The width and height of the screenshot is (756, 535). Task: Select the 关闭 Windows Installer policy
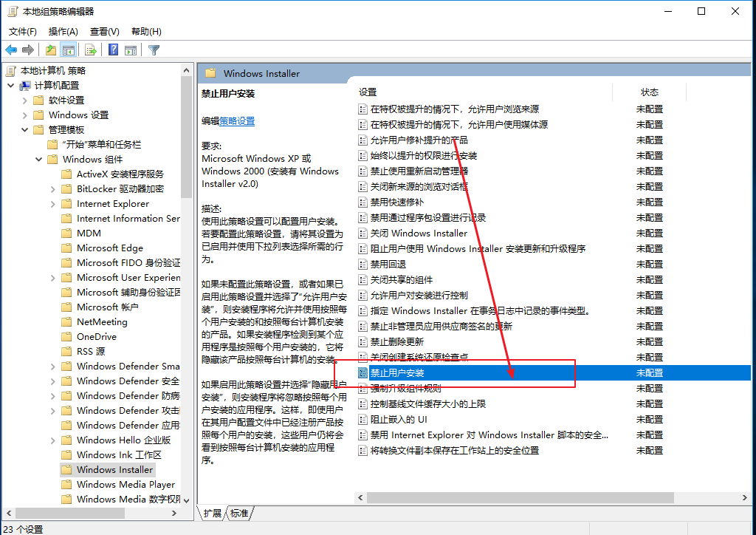[x=419, y=234]
